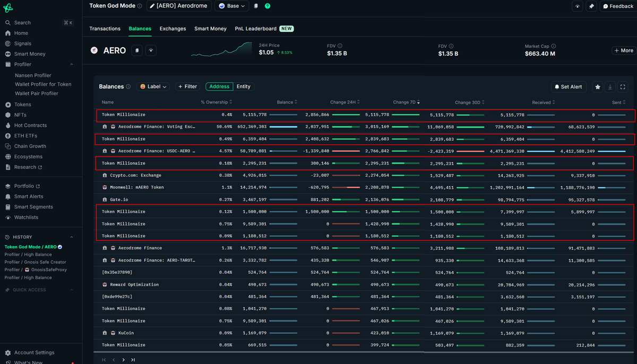Sort by Change 30D column
The height and width of the screenshot is (364, 637).
pyautogui.click(x=470, y=102)
